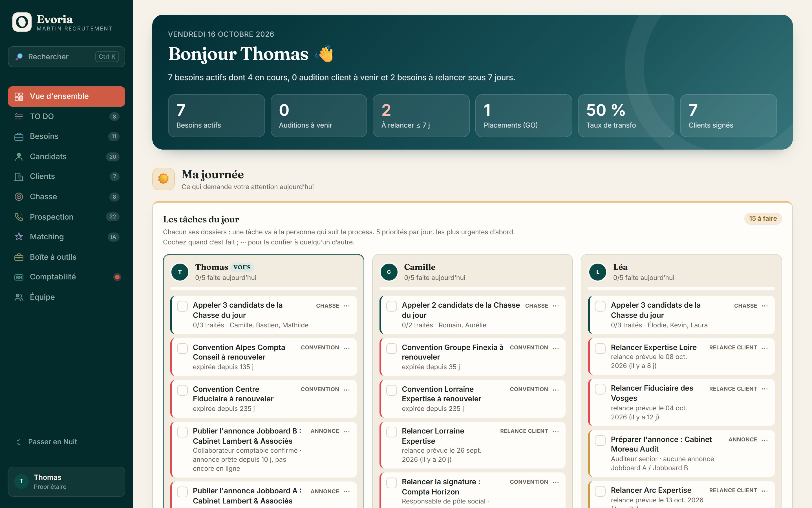Click Thomas's daily progress bar
The width and height of the screenshot is (812, 508).
(x=263, y=288)
